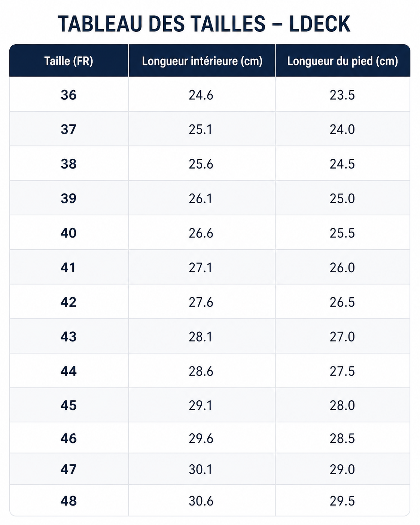Select interior length 24.6 value
Image resolution: width=420 pixels, height=525 pixels.
click(201, 95)
